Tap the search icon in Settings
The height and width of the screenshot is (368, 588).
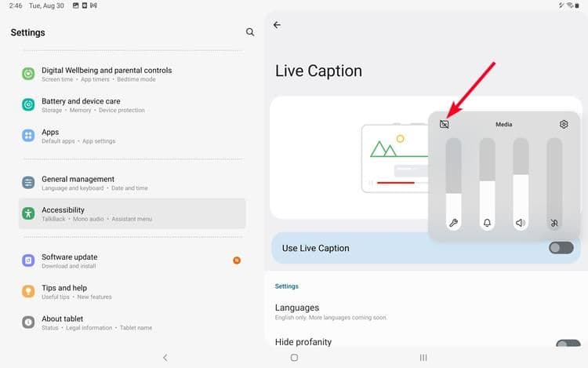pos(250,32)
